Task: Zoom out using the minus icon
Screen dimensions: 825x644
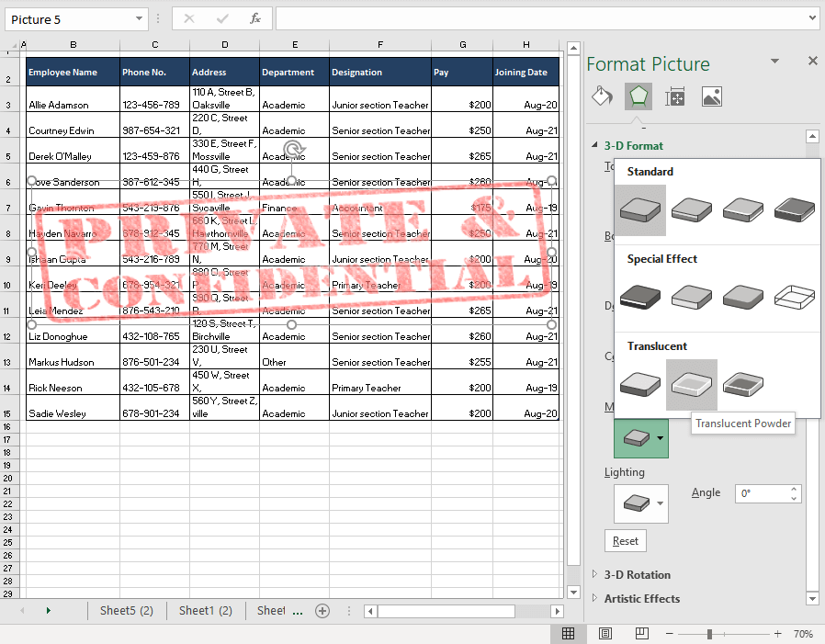Action: (x=670, y=633)
